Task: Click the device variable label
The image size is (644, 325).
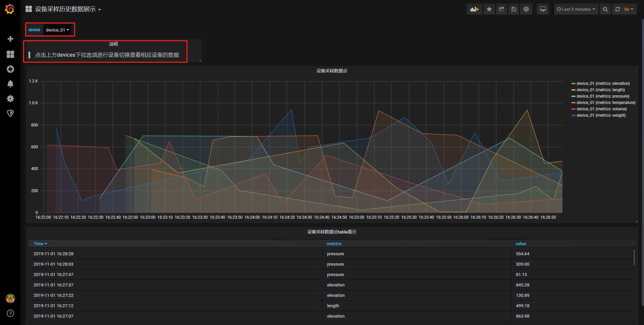Action: 34,30
